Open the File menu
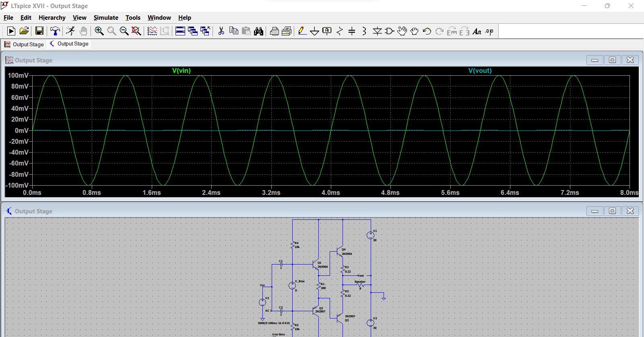This screenshot has height=337, width=644. pos(8,18)
